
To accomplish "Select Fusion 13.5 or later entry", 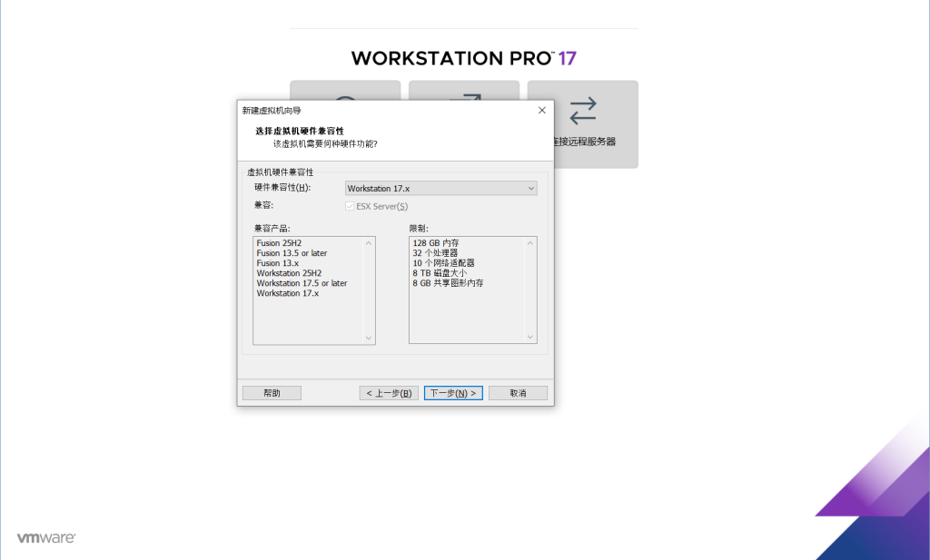I will tap(292, 253).
